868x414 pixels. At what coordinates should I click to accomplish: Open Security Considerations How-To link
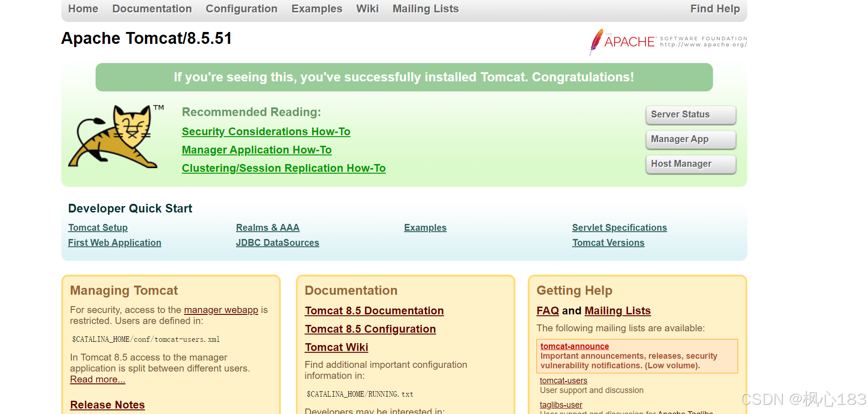pos(266,132)
